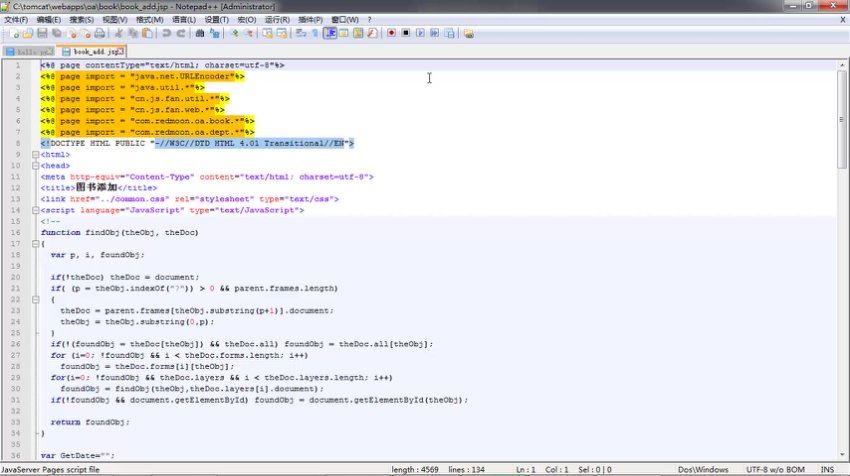Open the 文件(F) menu
This screenshot has height=476, width=850.
16,19
